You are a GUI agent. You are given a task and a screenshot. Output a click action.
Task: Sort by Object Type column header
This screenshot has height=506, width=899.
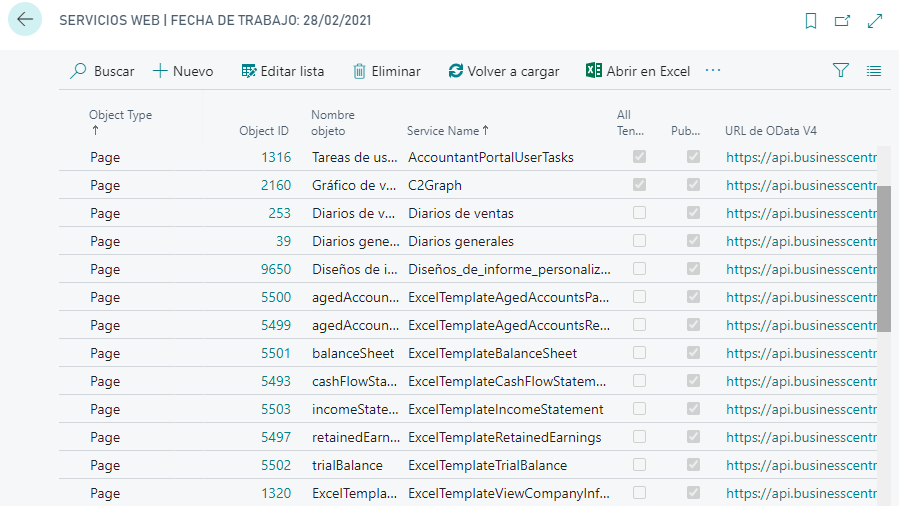tap(120, 115)
